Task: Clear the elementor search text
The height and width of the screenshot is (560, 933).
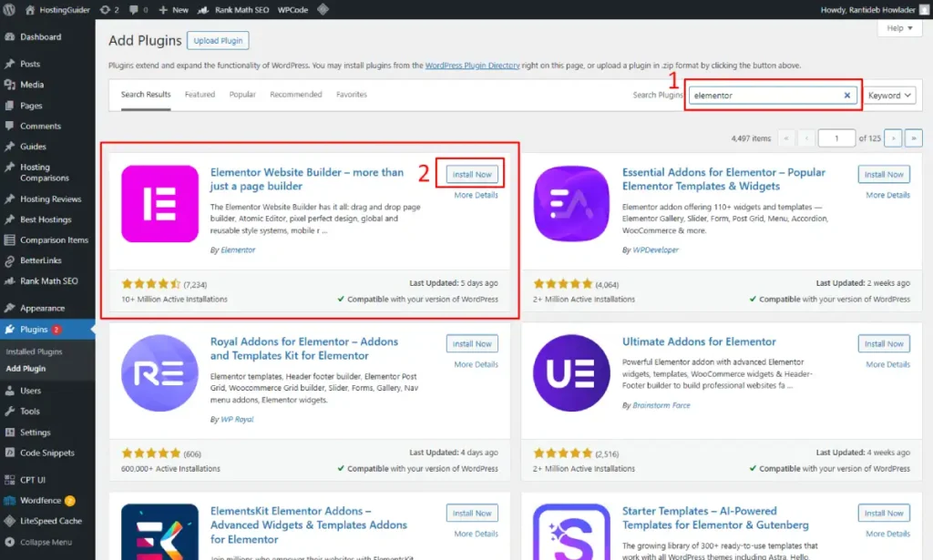Action: [x=846, y=95]
